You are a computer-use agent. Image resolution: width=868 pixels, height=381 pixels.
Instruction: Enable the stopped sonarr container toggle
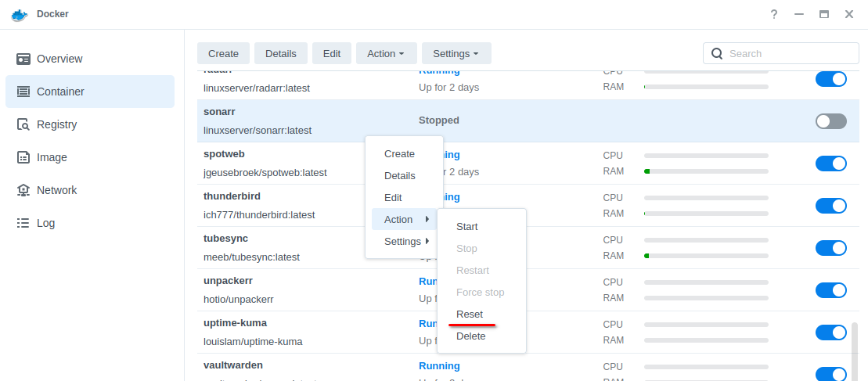point(830,121)
